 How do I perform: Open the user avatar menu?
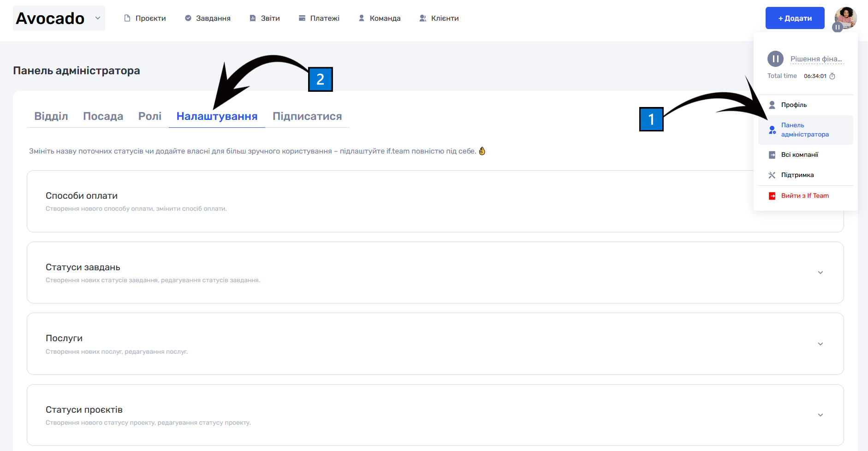point(846,18)
